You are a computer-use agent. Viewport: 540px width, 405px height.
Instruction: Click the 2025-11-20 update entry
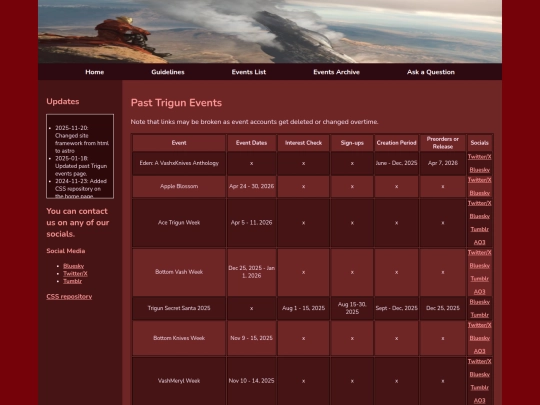(x=82, y=139)
